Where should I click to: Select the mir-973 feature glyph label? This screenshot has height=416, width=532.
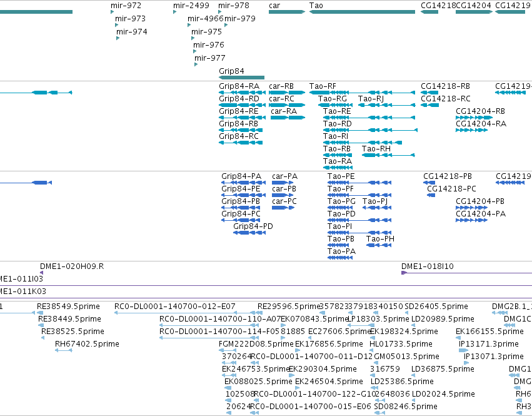[x=130, y=19]
